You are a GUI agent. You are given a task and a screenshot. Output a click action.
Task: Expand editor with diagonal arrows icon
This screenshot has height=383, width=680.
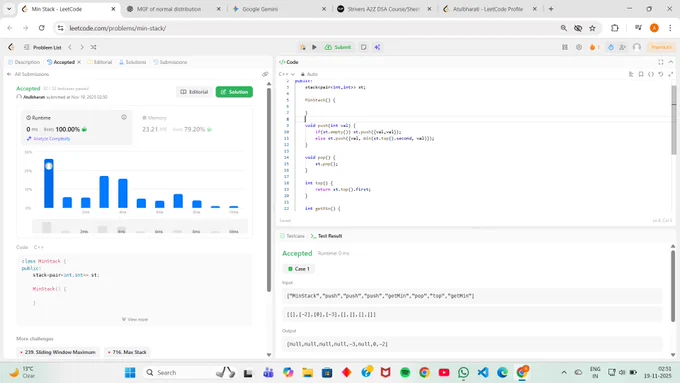(670, 74)
